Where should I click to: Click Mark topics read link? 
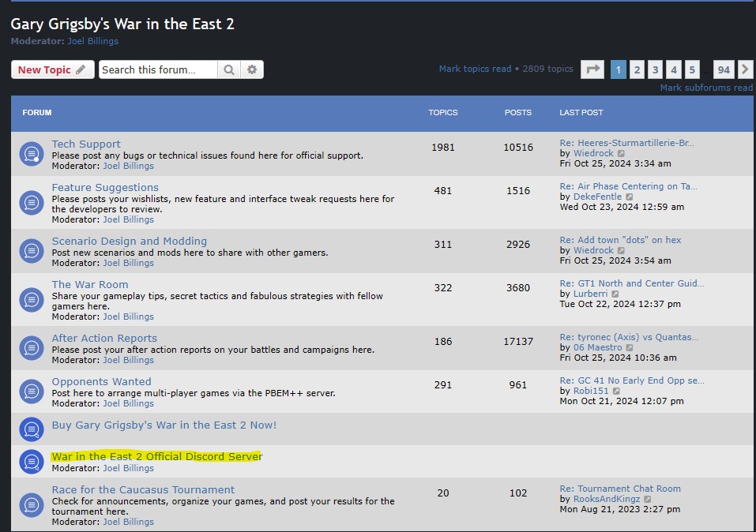[475, 69]
